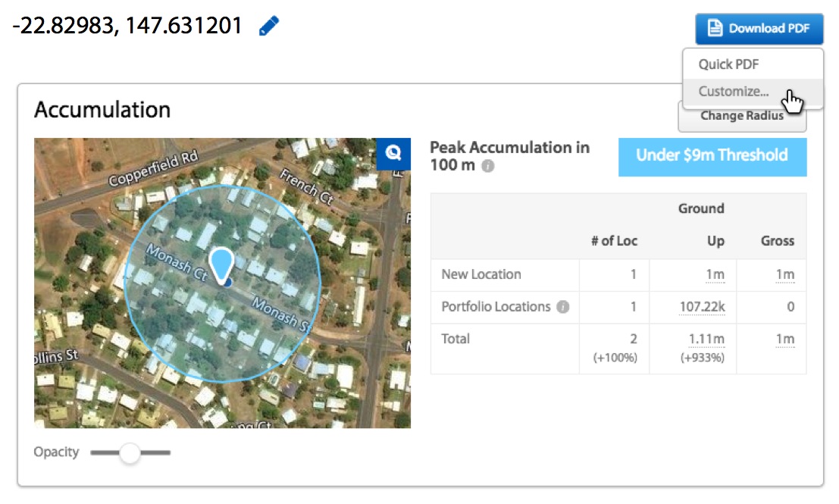Click the 107.22k Portfolio Ground Up value
Screen dimensions: 839x504
coord(702,307)
